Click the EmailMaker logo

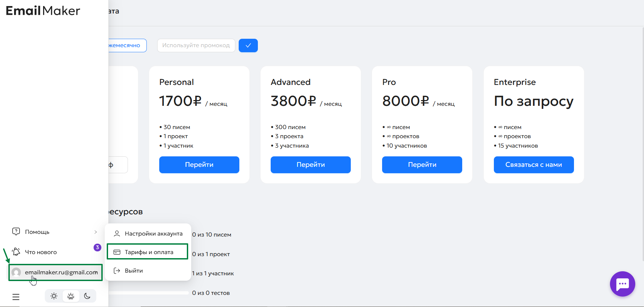(43, 11)
